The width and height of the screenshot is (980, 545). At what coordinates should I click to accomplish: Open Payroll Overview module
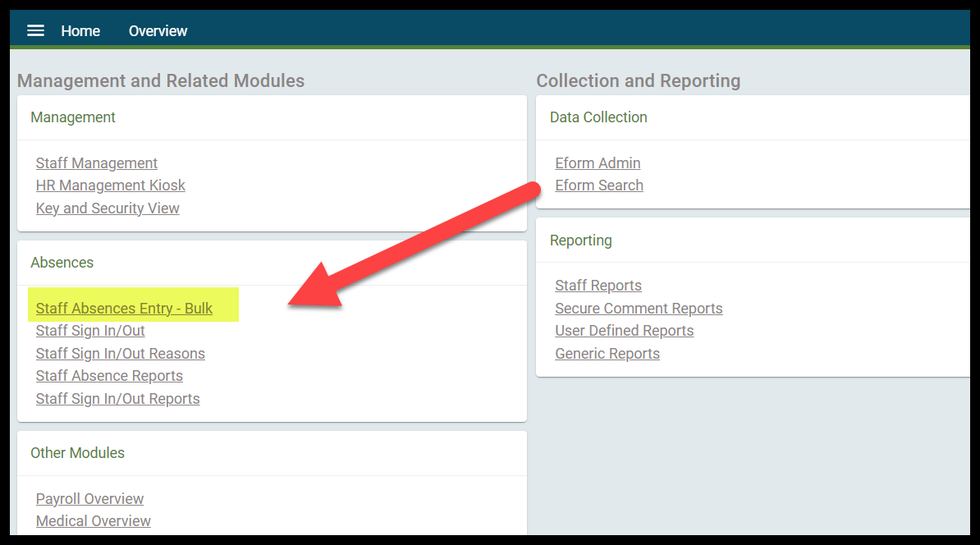pyautogui.click(x=89, y=499)
